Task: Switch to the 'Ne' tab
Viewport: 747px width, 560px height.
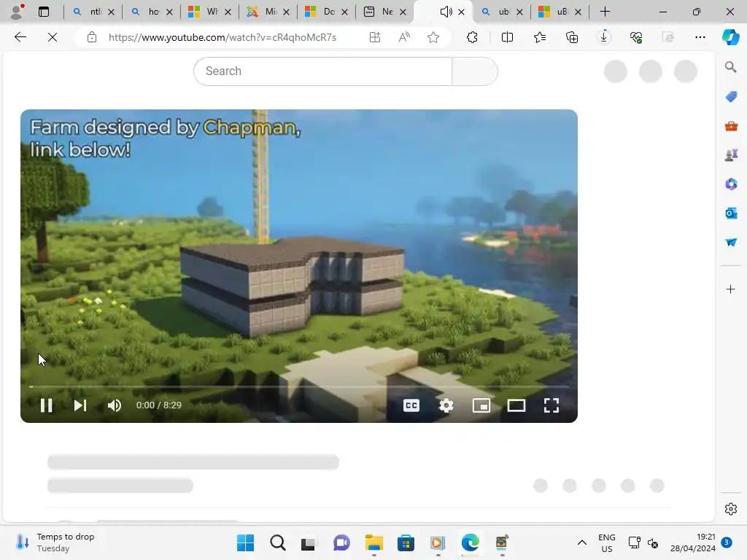Action: click(381, 12)
